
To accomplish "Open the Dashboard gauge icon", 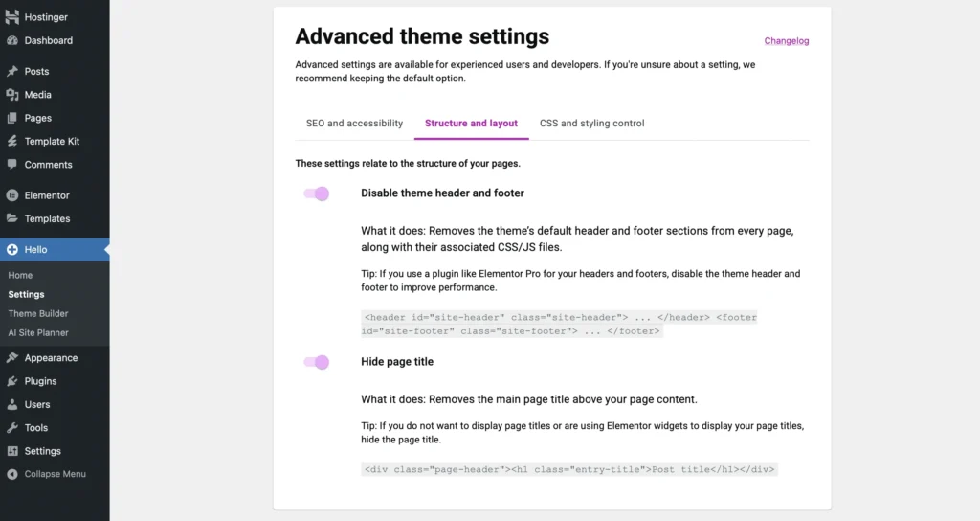I will click(12, 41).
